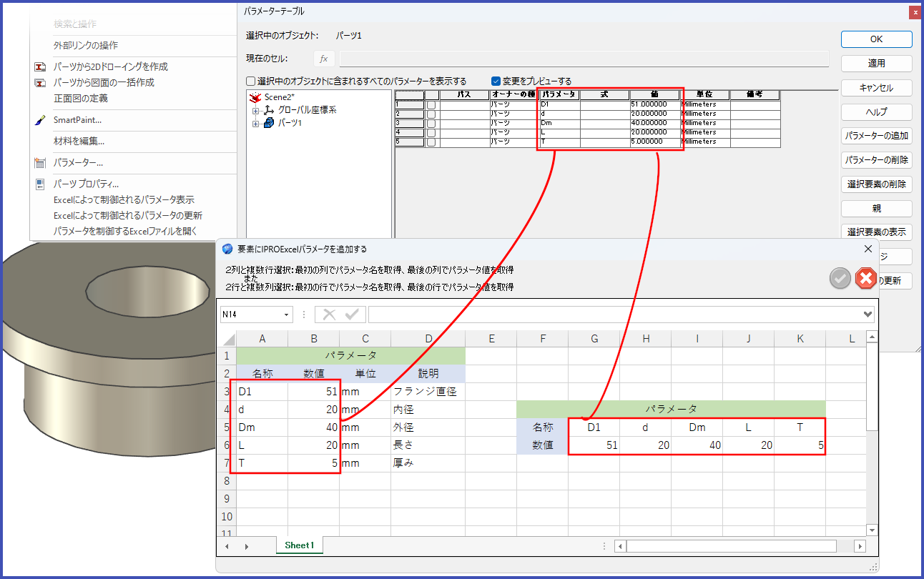Tick the checkbox in parameter row 2

431,114
